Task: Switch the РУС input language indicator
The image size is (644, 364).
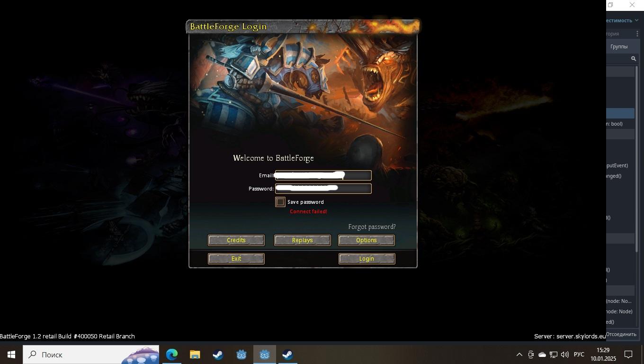Action: (579, 355)
